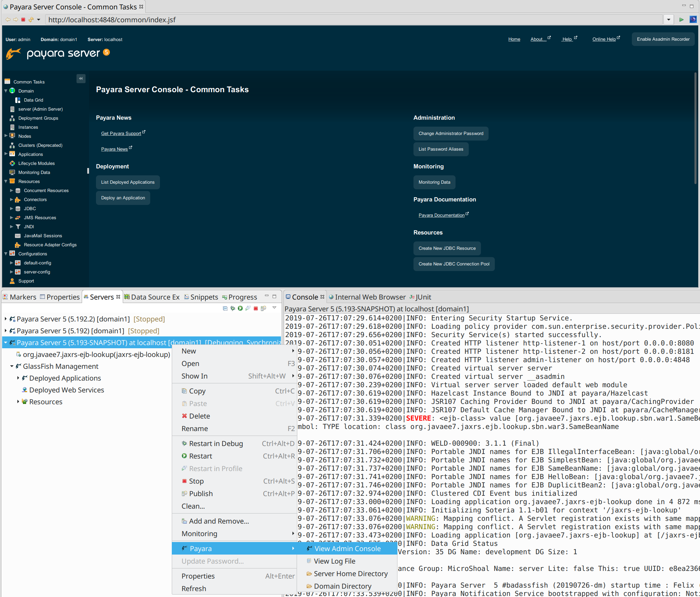Expand Deployed Applications under GlassFish Management
This screenshot has width=700, height=597.
point(18,378)
